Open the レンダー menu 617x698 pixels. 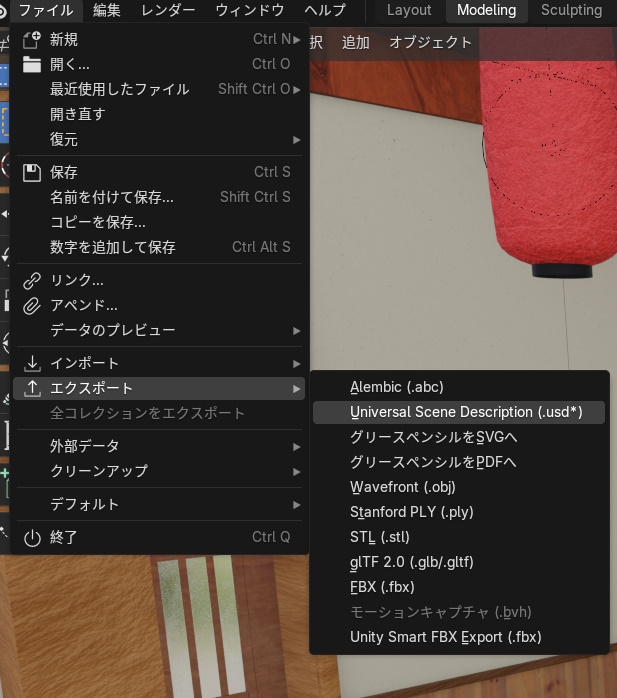coord(168,10)
